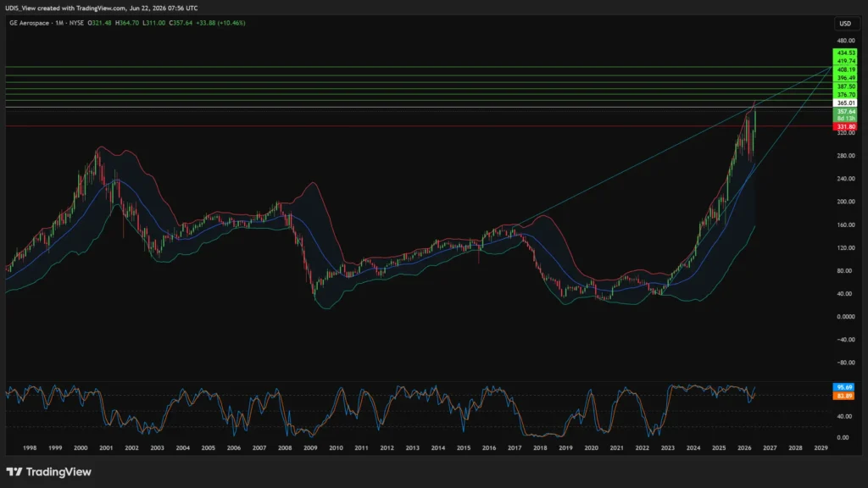Screen dimensions: 868x488
Task: Click the NYSE exchange label
Action: tap(76, 23)
